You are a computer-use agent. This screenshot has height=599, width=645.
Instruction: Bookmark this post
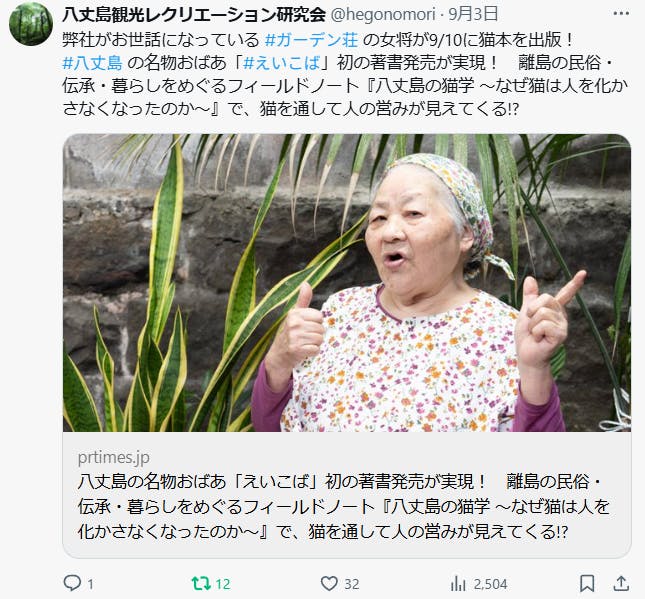tap(587, 583)
